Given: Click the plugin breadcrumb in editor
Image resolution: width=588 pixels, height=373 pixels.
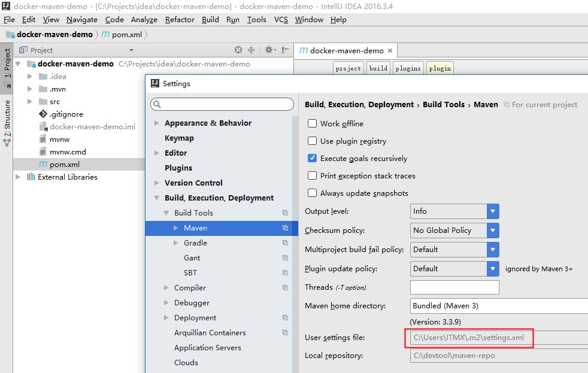Looking at the screenshot, I should click(440, 68).
